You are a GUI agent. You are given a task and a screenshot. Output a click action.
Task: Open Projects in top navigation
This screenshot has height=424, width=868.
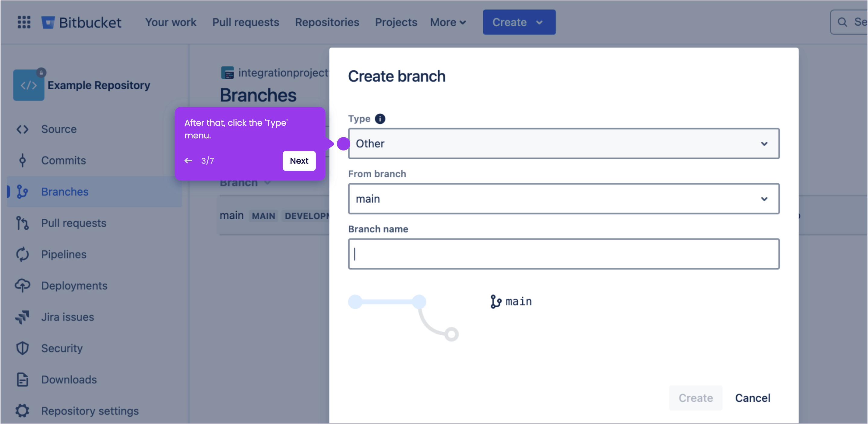click(396, 22)
